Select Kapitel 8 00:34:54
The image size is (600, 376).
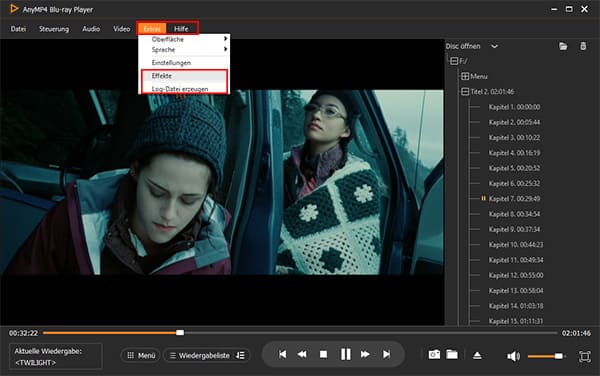pos(514,214)
